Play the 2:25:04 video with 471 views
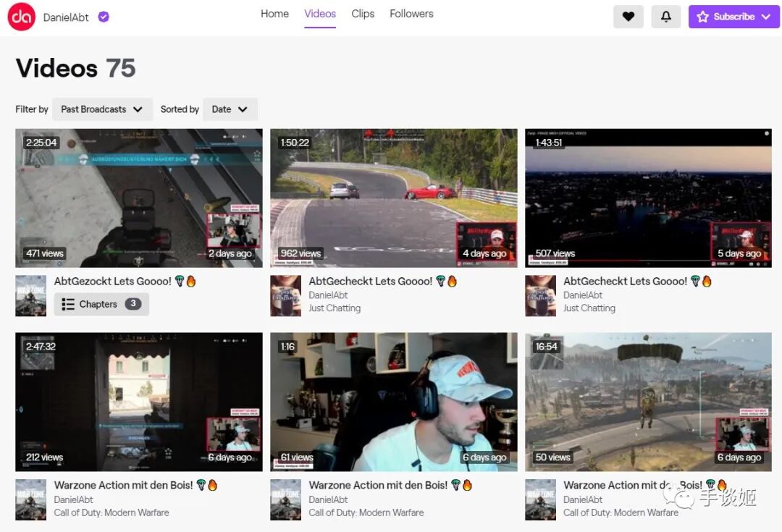Viewport: 782px width, 532px height. coord(138,198)
